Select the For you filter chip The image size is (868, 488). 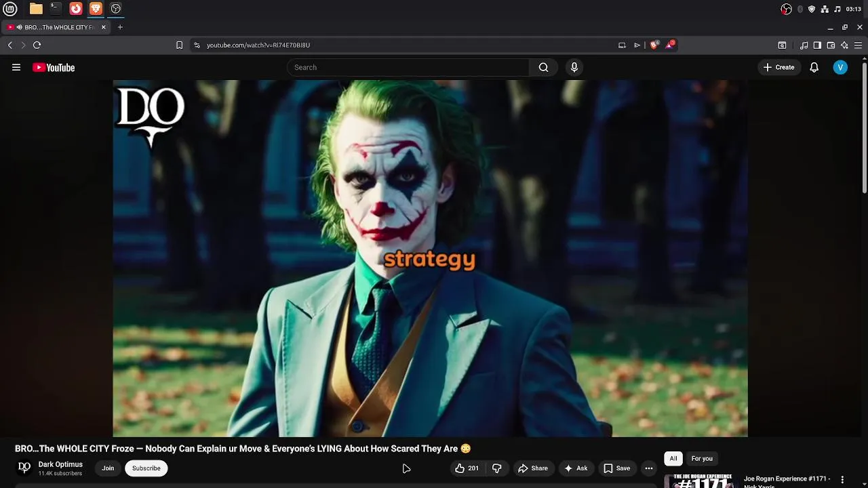(702, 459)
